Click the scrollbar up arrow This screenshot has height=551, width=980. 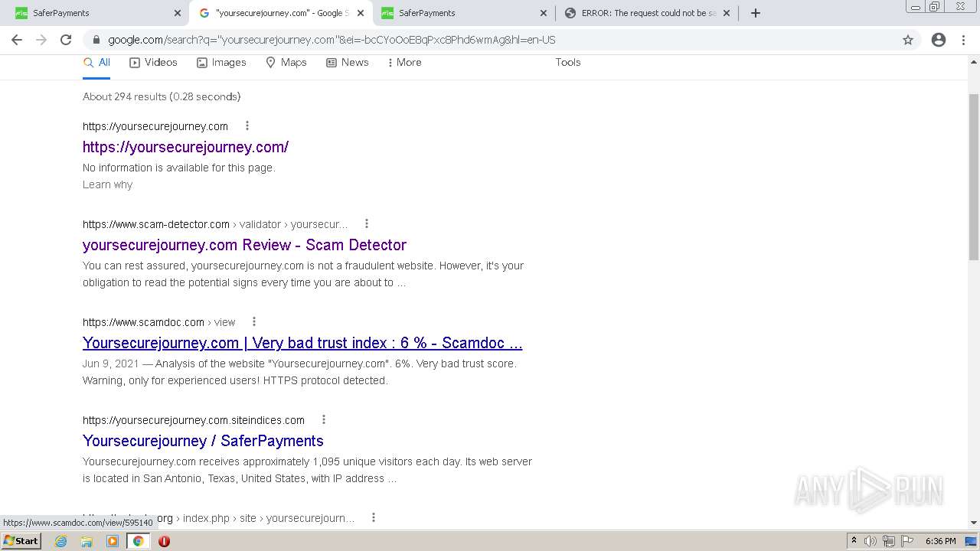point(974,62)
